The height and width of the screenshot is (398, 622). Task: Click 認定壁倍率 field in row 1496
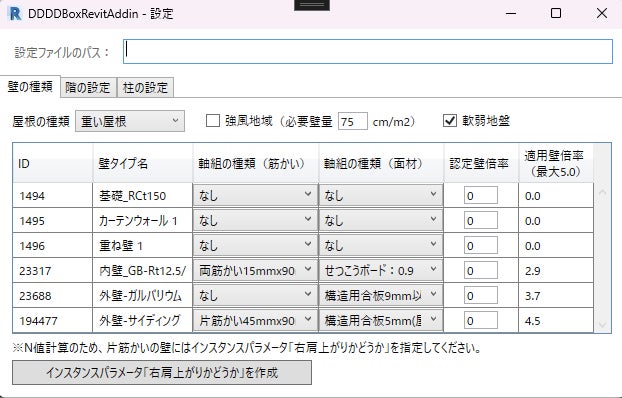(x=481, y=245)
